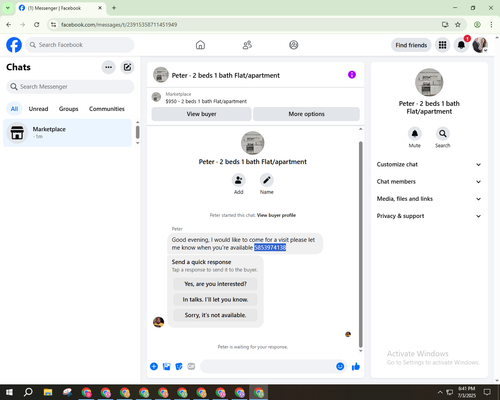Open View buyer profile link
Viewport: 500px width, 400px height.
pos(276,215)
